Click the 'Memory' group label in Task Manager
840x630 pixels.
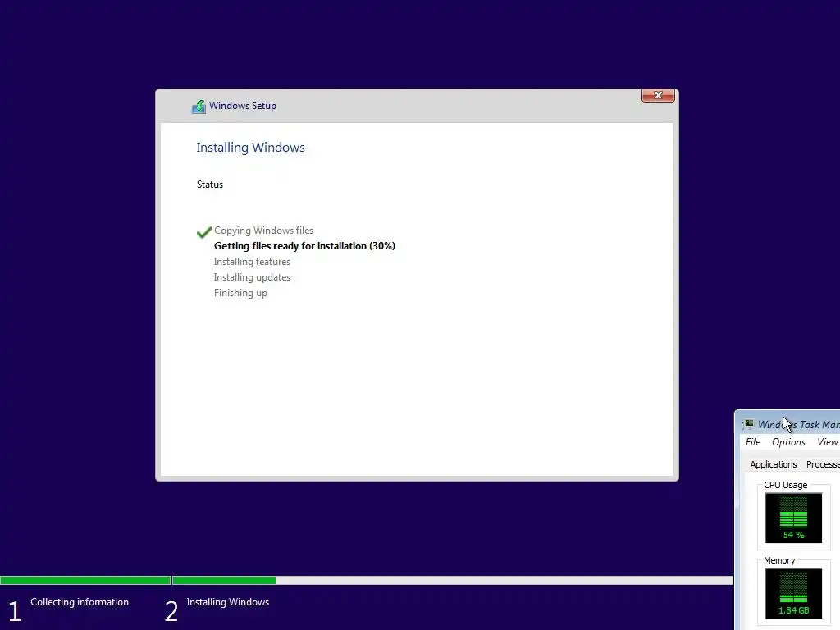coord(779,560)
